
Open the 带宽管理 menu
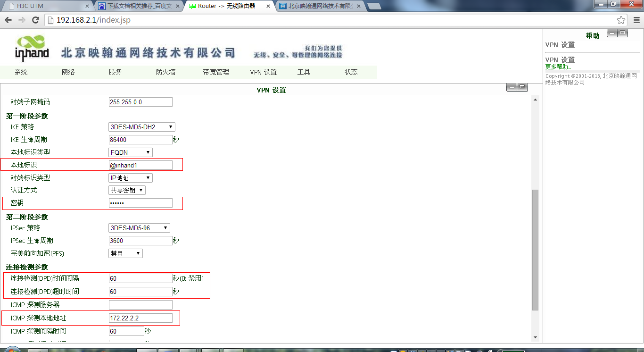coord(216,72)
